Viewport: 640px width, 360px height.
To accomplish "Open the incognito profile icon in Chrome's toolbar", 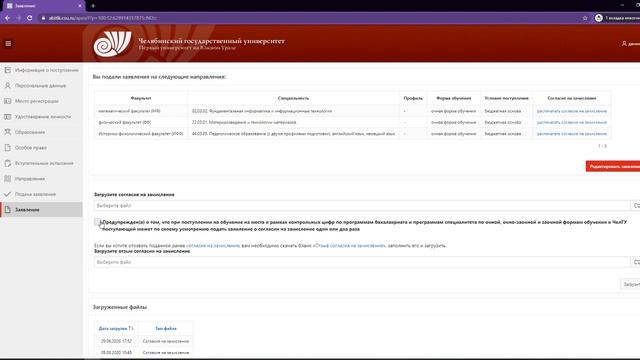I will click(x=598, y=18).
